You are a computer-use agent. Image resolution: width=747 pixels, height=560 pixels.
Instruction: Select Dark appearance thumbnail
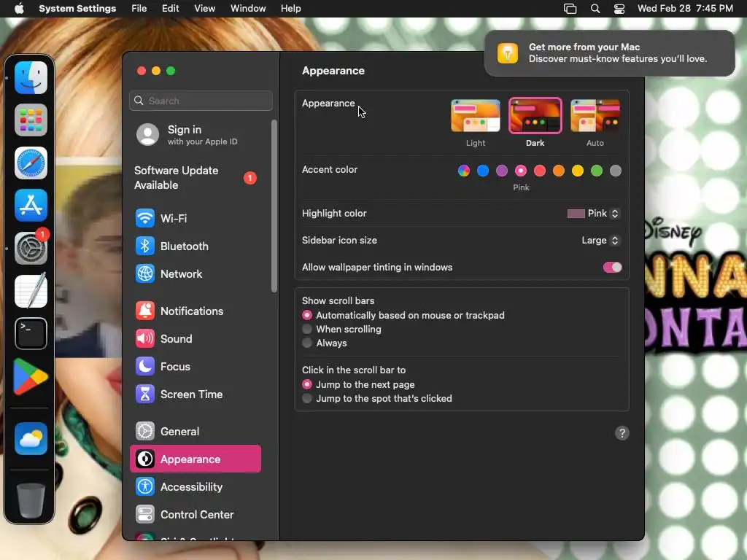(535, 116)
